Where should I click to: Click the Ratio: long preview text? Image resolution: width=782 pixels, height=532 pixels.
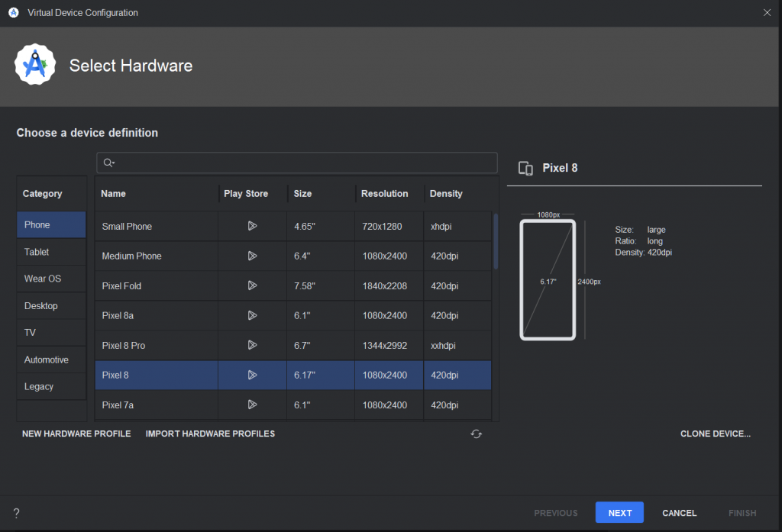[x=639, y=241]
